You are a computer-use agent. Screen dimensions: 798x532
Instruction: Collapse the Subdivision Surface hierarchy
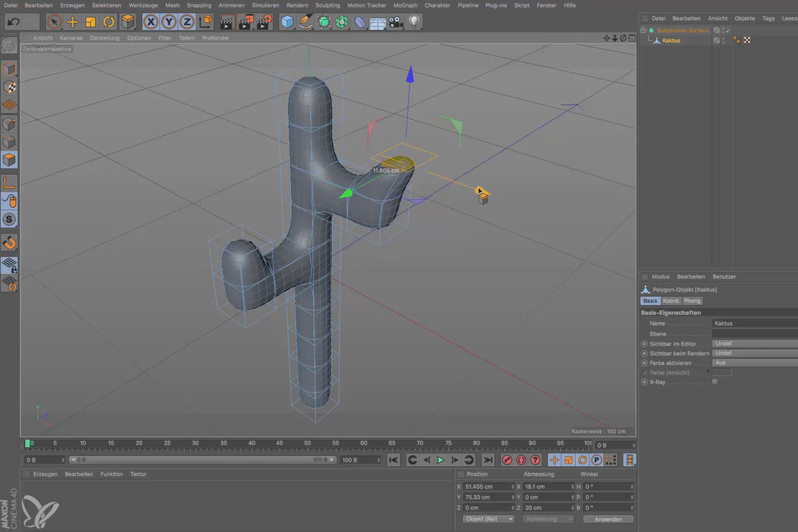643,31
